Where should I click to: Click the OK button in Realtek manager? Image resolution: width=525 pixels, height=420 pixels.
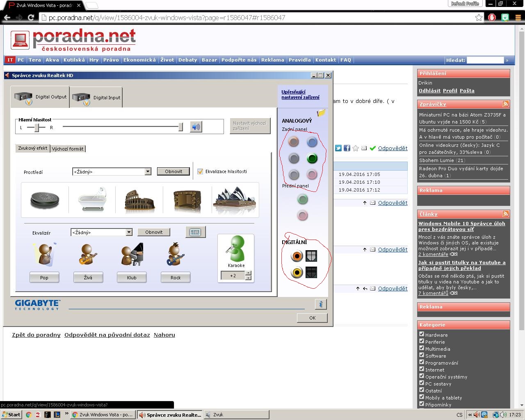pos(312,317)
